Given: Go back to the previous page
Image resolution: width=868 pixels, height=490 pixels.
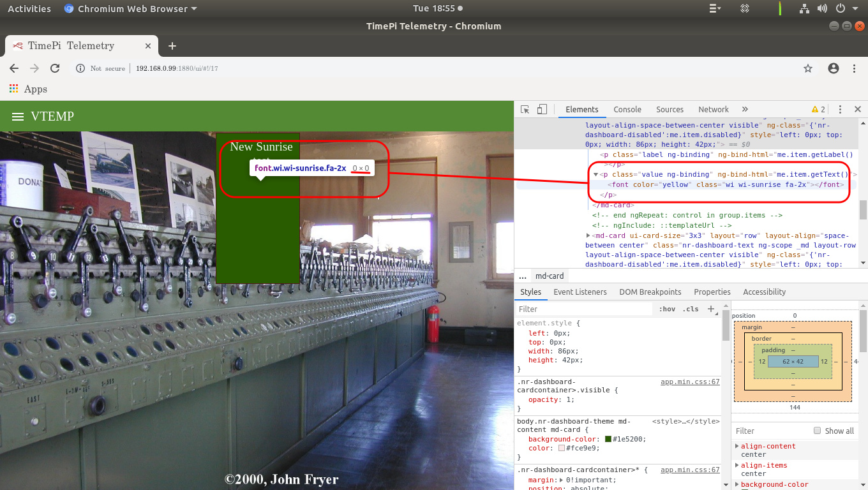Looking at the screenshot, I should click(14, 68).
